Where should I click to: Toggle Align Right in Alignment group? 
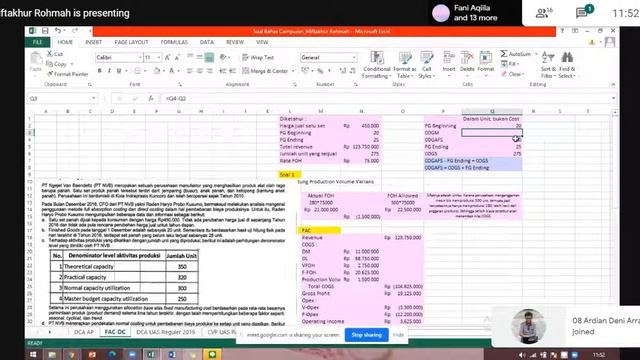[x=209, y=71]
